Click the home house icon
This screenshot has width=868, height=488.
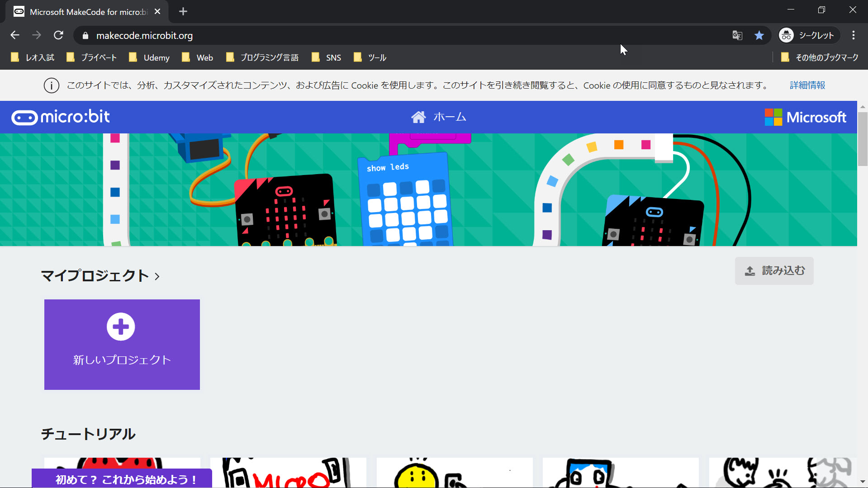418,117
